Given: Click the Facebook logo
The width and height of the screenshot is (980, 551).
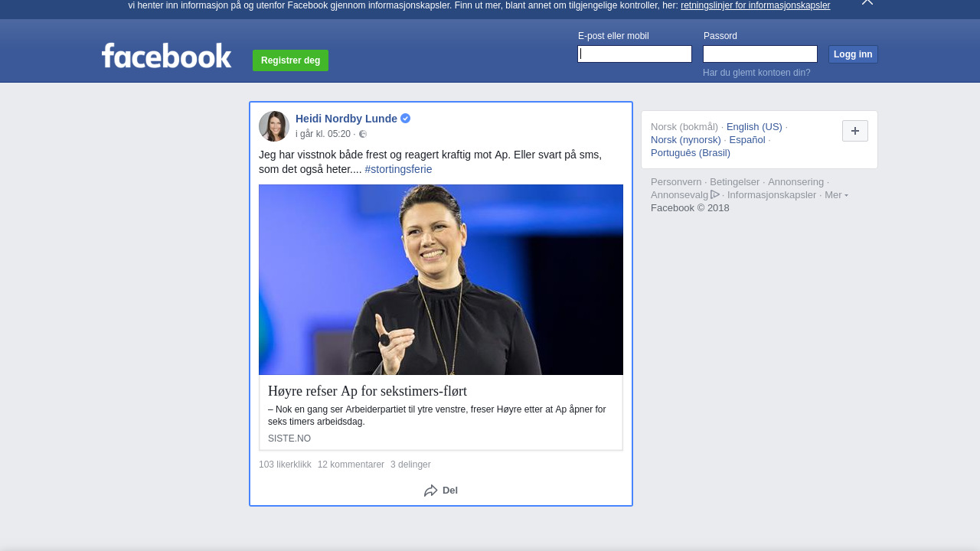Looking at the screenshot, I should pos(166,55).
